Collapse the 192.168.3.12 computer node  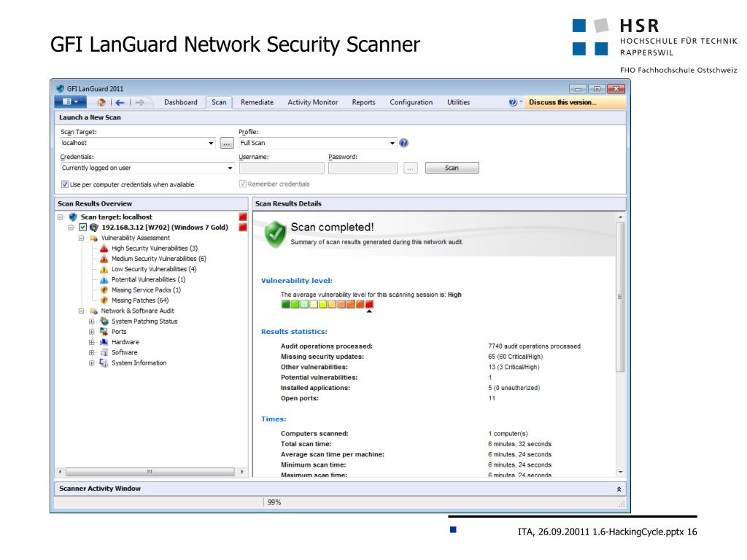pos(71,227)
